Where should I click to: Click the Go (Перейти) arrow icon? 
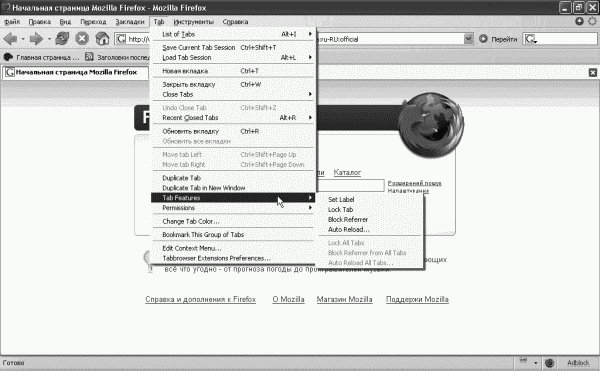pyautogui.click(x=483, y=39)
